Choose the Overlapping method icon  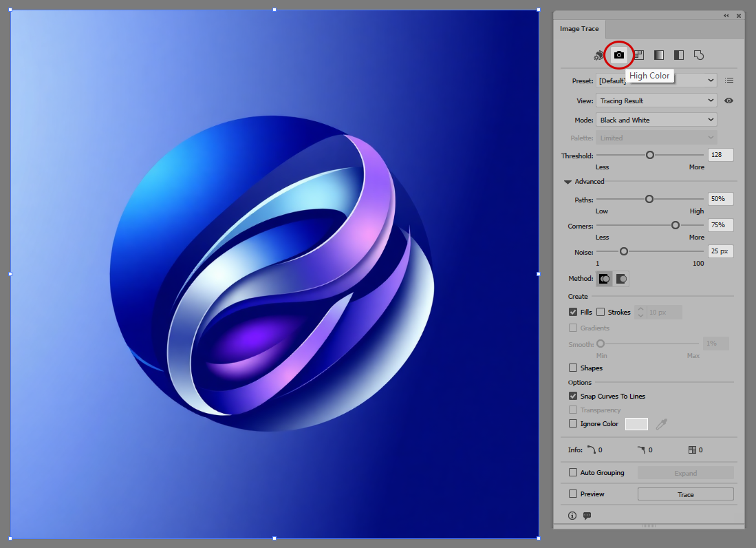pos(621,279)
